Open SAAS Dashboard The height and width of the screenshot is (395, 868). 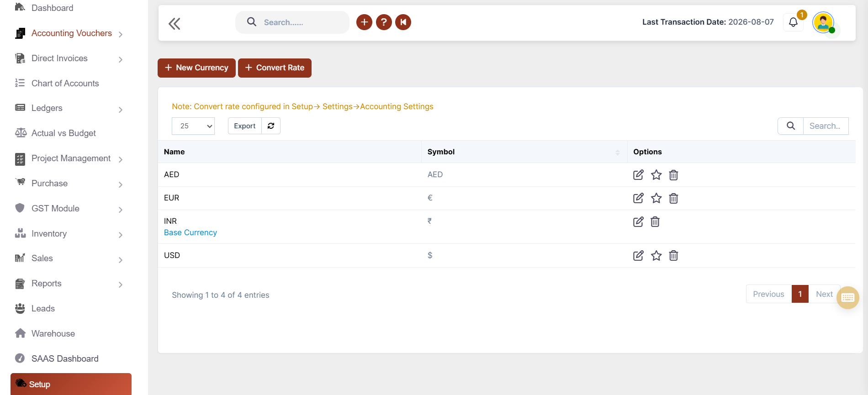coord(65,359)
